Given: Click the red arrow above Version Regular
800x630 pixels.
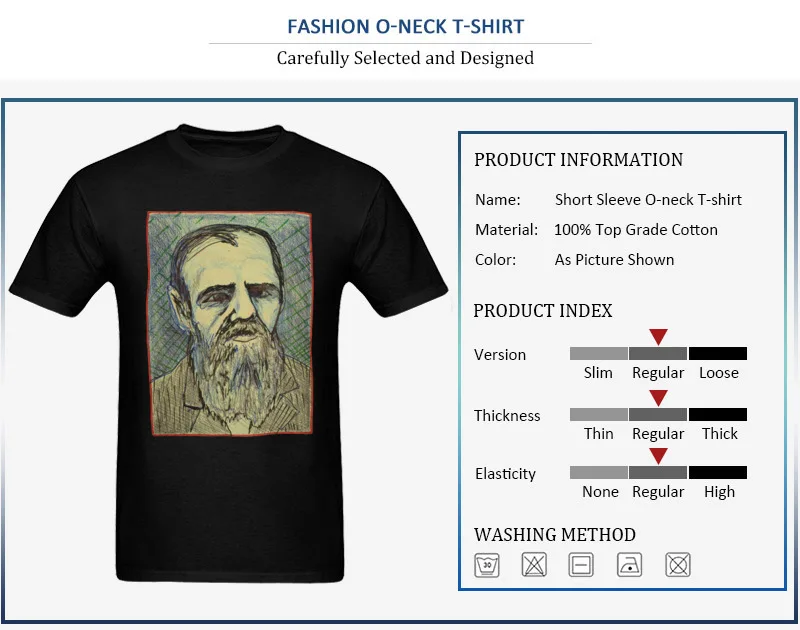Looking at the screenshot, I should point(658,337).
